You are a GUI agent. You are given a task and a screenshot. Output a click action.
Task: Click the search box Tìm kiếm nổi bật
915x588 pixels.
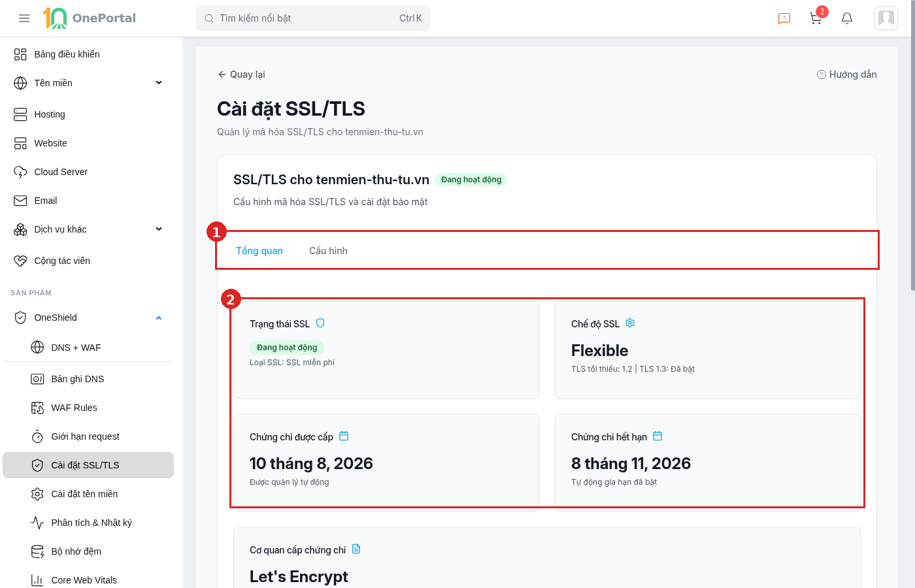point(313,18)
